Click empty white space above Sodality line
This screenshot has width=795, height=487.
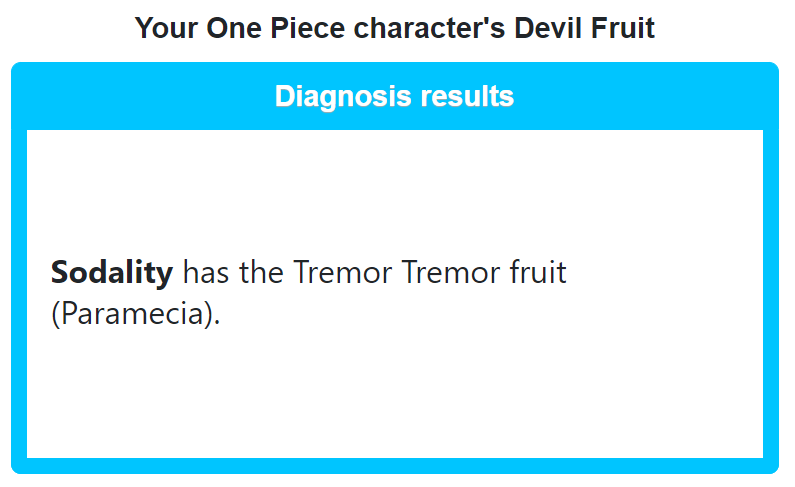[x=394, y=193]
